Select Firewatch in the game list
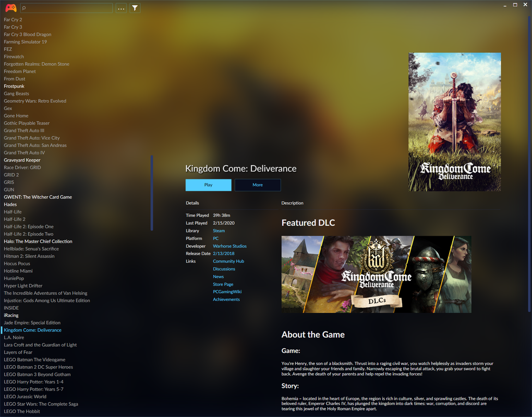This screenshot has width=532, height=417. point(14,57)
